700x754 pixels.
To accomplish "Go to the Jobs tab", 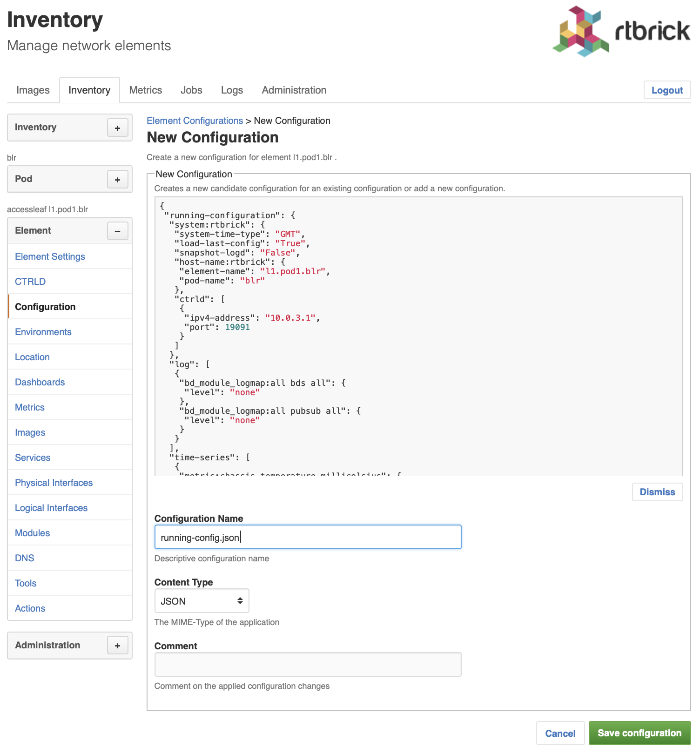I will point(191,90).
